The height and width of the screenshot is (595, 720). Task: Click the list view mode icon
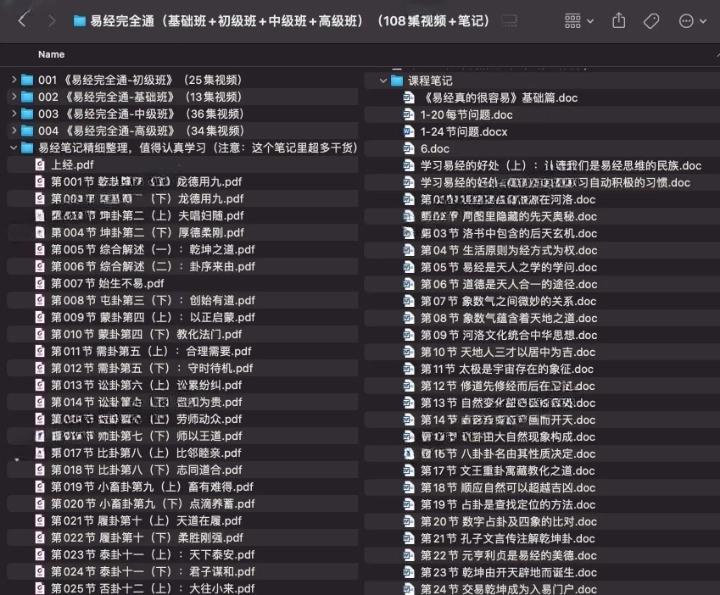point(511,21)
